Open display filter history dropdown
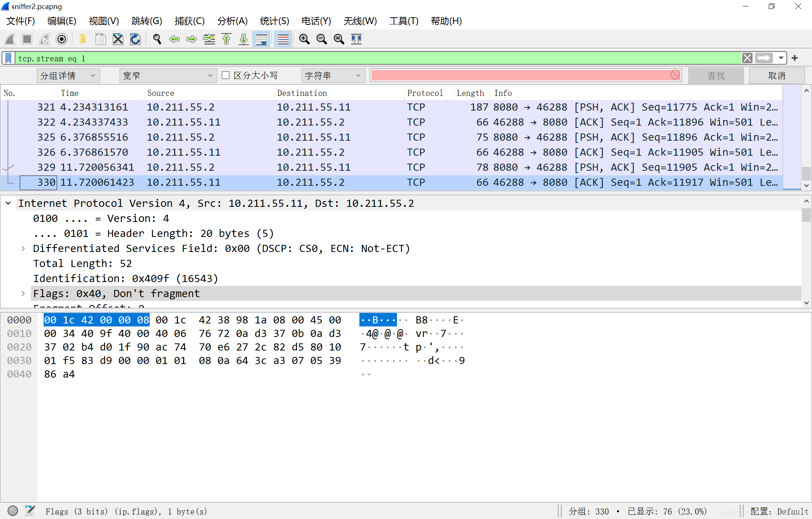812x519 pixels. 781,58
